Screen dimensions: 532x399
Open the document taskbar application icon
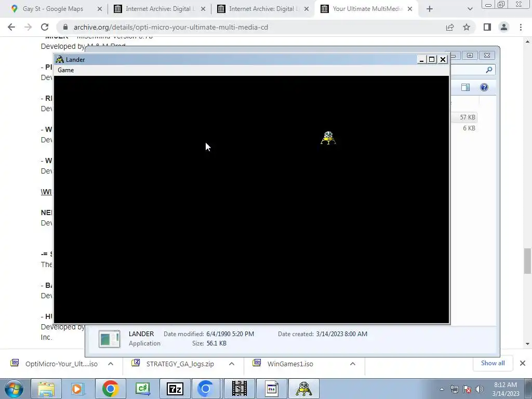click(271, 389)
